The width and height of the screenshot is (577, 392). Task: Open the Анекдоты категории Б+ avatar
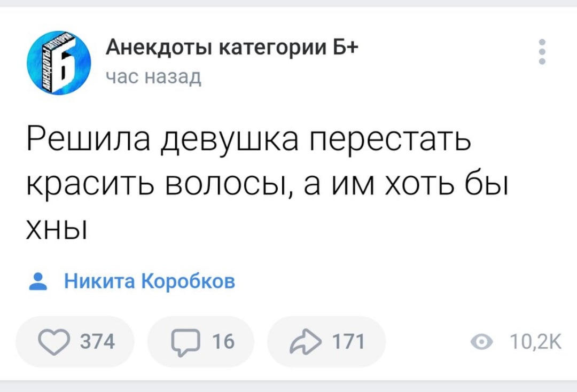[59, 63]
